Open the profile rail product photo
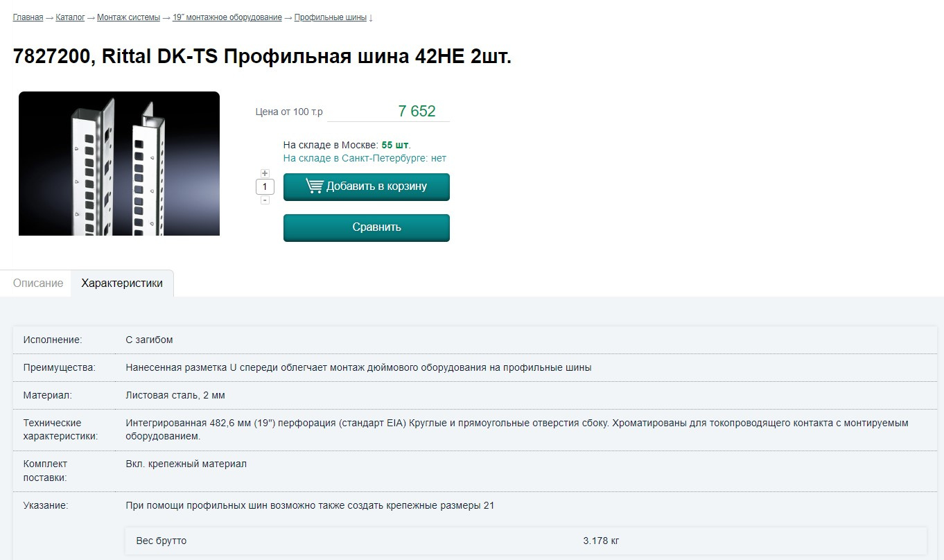The height and width of the screenshot is (560, 944). pos(119,164)
